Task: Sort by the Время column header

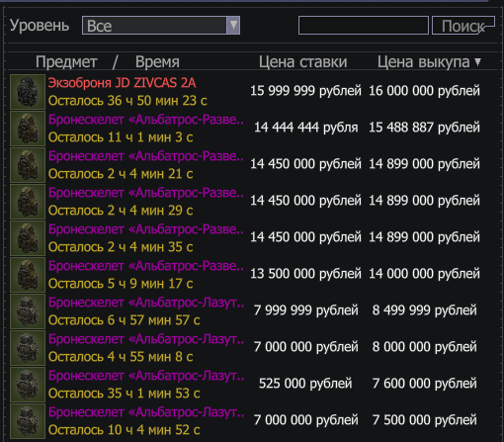Action: point(157,61)
